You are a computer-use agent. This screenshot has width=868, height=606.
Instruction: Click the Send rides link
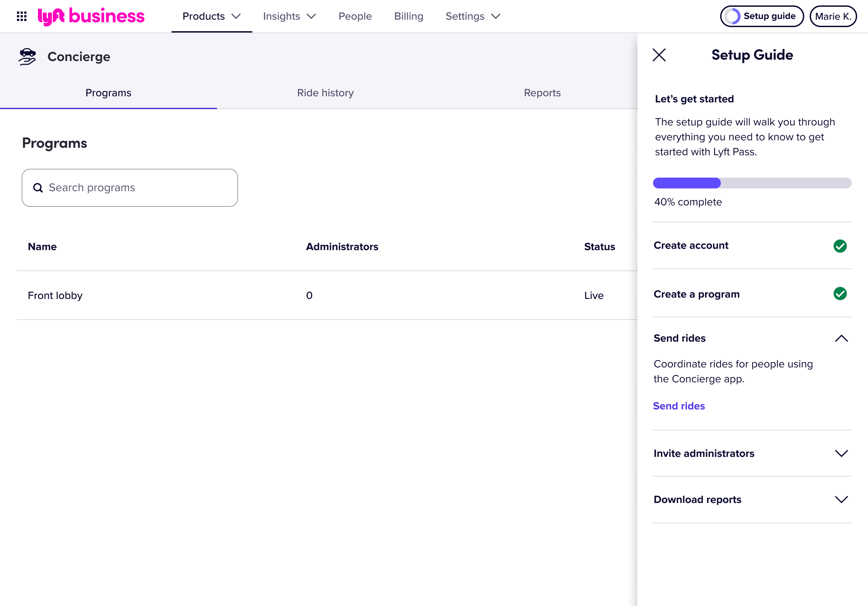[679, 406]
